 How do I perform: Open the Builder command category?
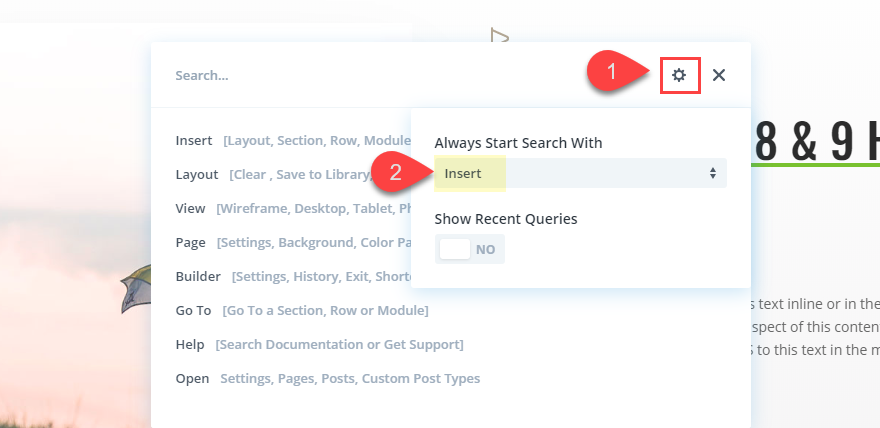point(197,276)
